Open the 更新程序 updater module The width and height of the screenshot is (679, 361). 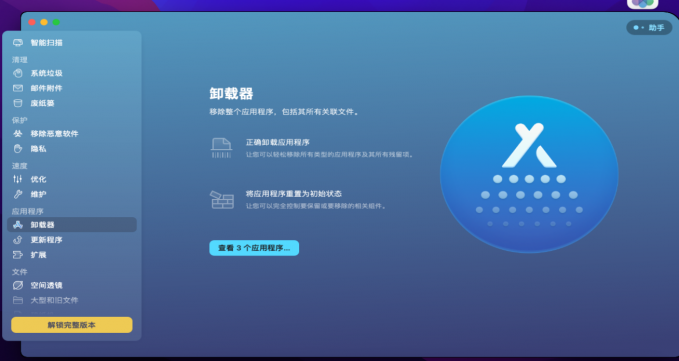(x=71, y=240)
